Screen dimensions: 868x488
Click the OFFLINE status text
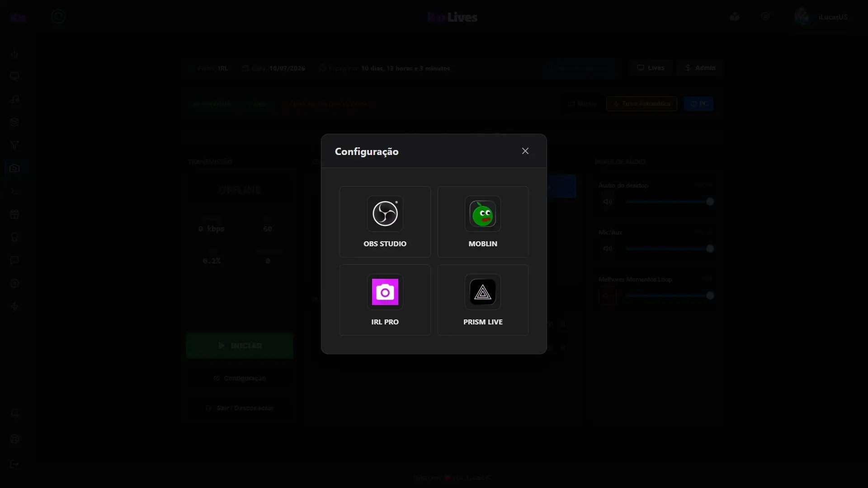(x=240, y=190)
